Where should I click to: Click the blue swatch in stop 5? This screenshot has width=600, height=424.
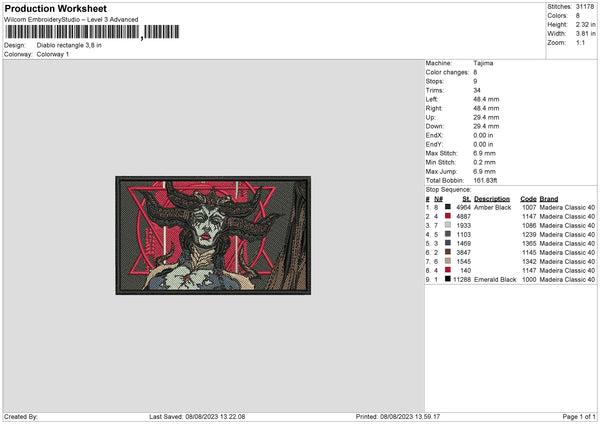tap(448, 243)
